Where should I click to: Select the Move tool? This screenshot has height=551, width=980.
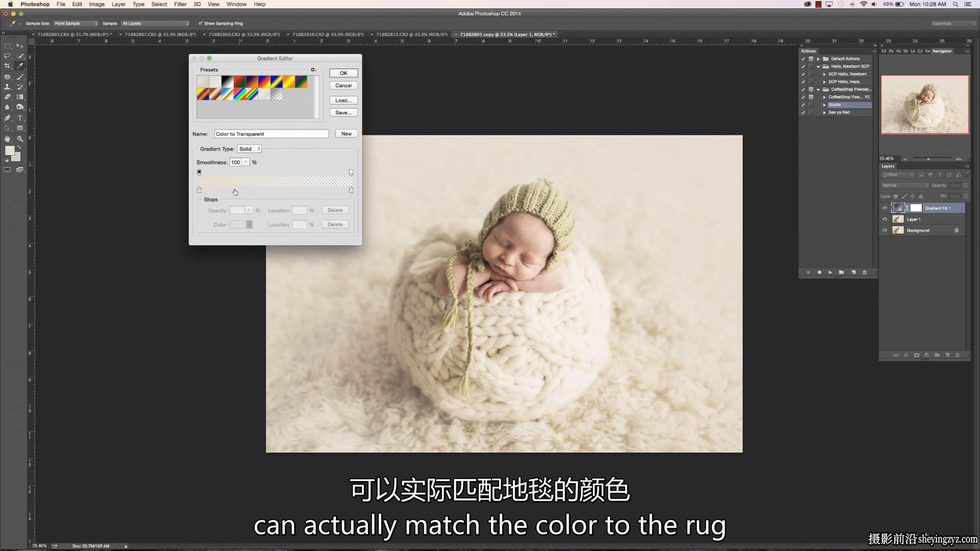pyautogui.click(x=20, y=45)
